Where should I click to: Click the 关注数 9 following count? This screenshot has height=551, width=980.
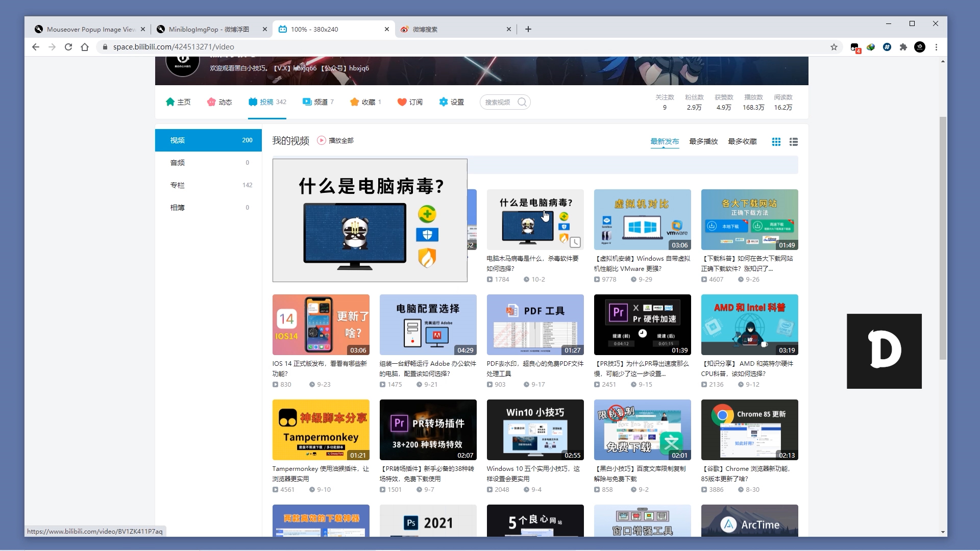(x=665, y=102)
